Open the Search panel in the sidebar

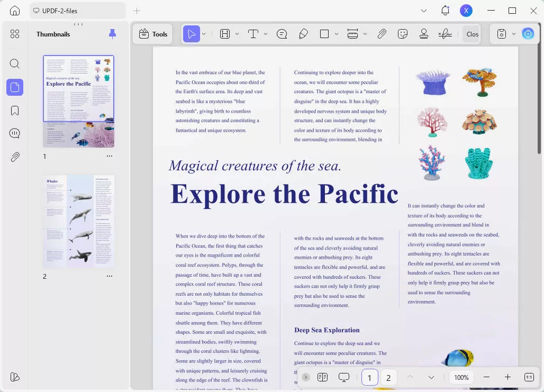(15, 63)
